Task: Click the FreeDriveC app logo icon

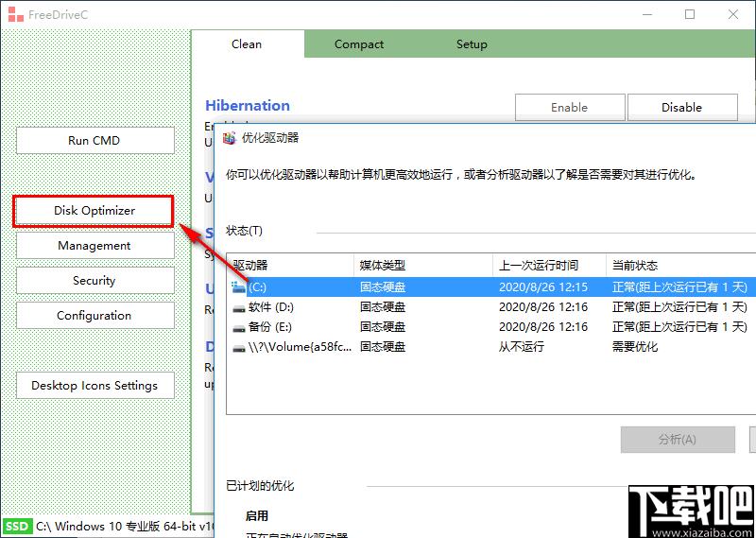Action: [x=15, y=14]
